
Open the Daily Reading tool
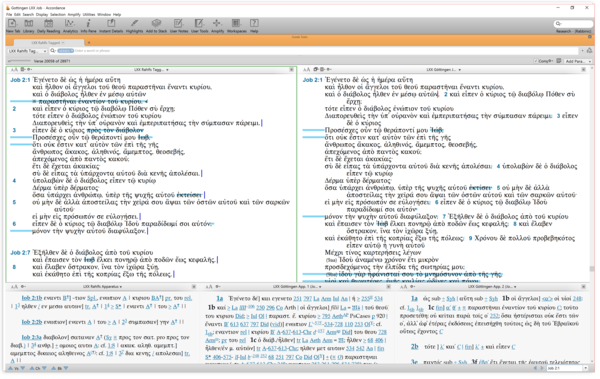point(48,26)
